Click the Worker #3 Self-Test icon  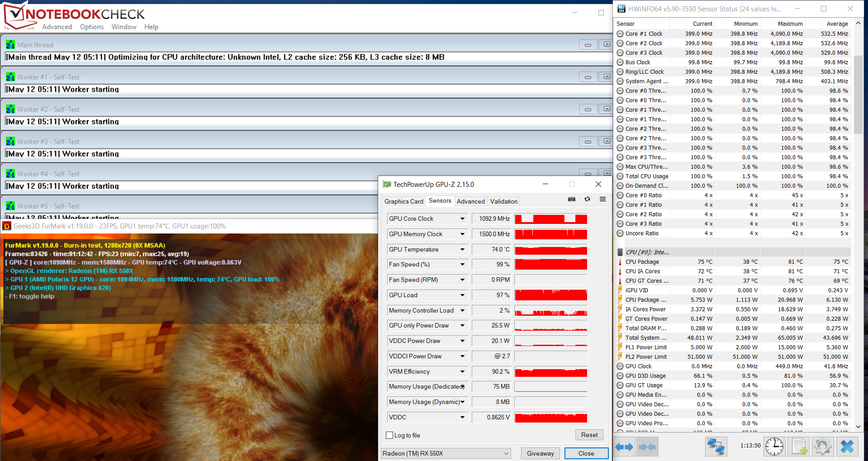coord(10,142)
